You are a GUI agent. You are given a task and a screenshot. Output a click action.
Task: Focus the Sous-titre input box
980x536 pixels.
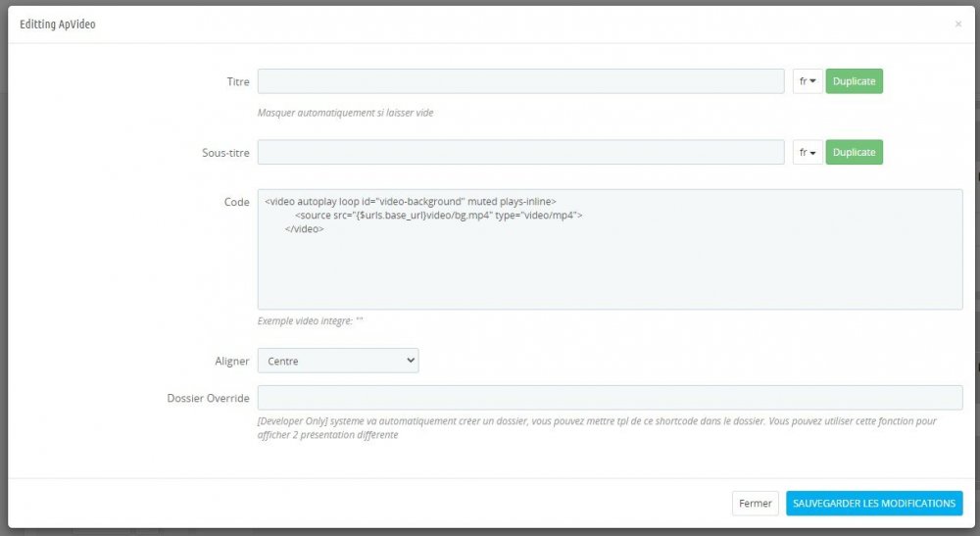pyautogui.click(x=520, y=153)
